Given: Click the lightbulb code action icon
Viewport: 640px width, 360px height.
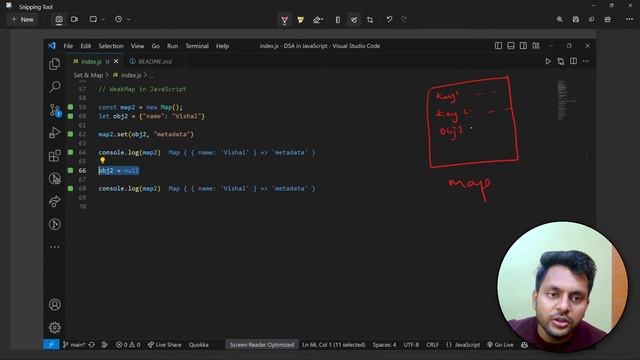Looking at the screenshot, I should tap(102, 161).
